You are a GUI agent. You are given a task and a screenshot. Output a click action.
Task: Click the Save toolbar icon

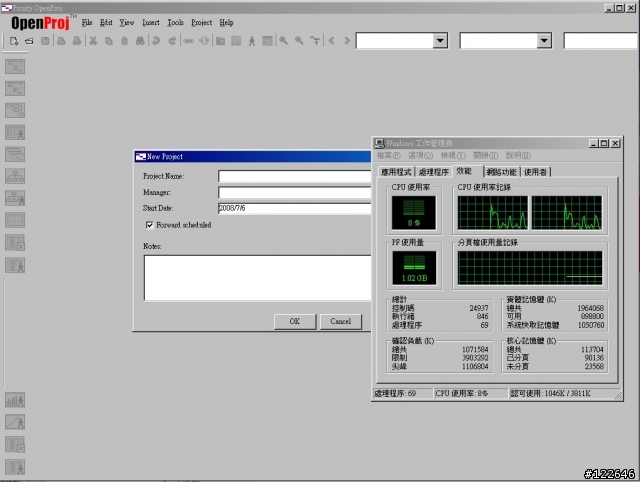point(45,41)
